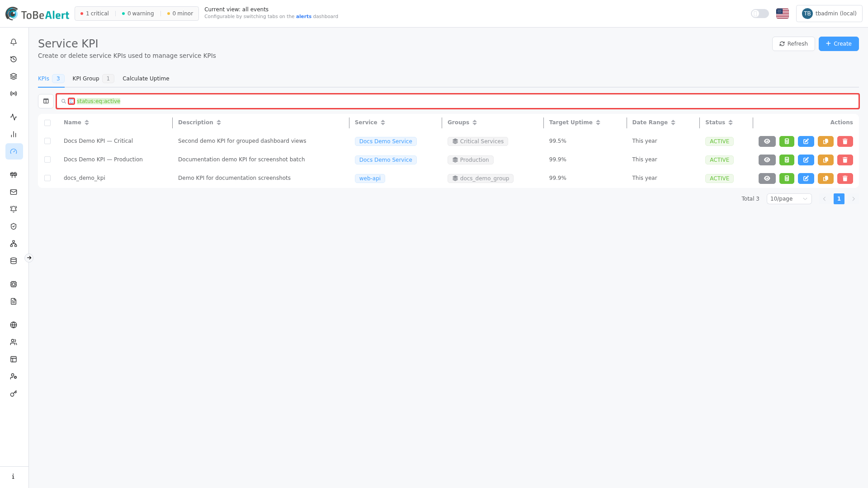Delete the docs_demo_kpi row with trash icon
This screenshot has height=488, width=868.
pos(845,178)
